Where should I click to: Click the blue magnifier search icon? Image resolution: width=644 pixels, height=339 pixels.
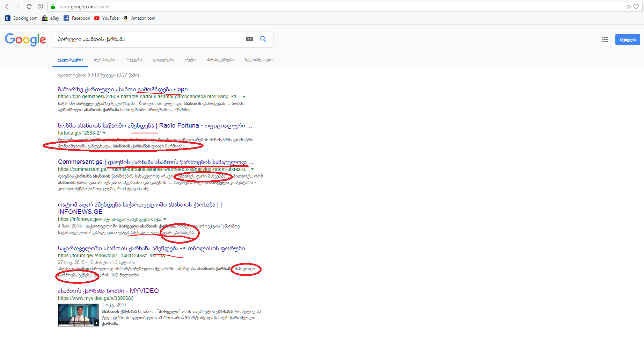263,39
